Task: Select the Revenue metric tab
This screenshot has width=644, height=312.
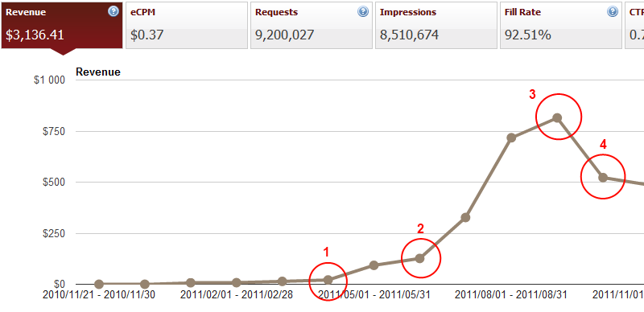Action: [62, 26]
